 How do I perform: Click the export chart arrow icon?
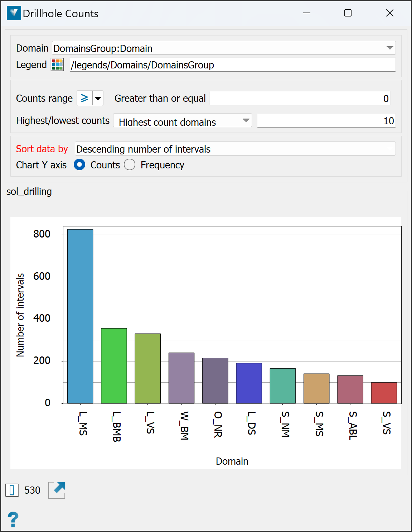click(x=57, y=490)
